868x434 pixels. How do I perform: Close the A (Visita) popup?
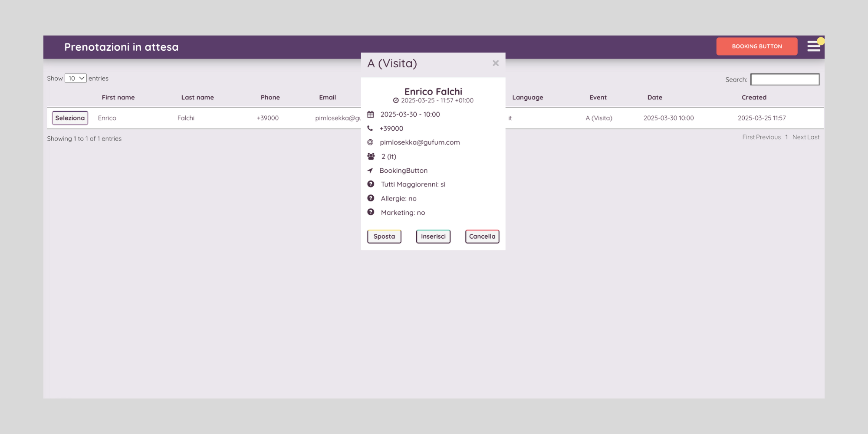click(496, 63)
